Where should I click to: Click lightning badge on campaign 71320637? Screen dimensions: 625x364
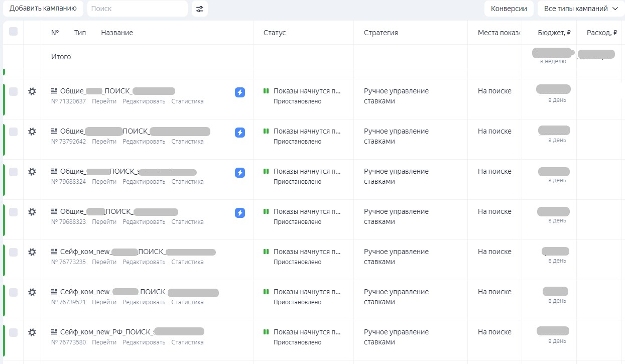[240, 92]
